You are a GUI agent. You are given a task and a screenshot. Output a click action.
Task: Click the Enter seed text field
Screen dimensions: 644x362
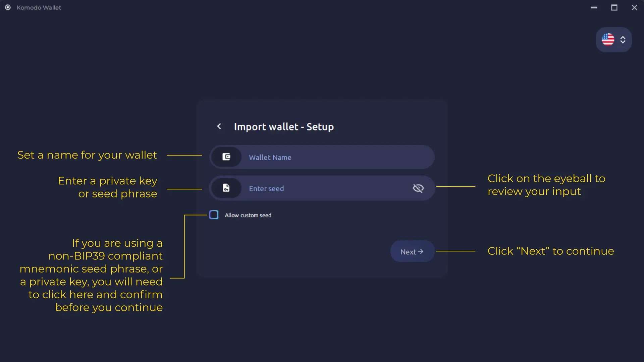click(319, 188)
